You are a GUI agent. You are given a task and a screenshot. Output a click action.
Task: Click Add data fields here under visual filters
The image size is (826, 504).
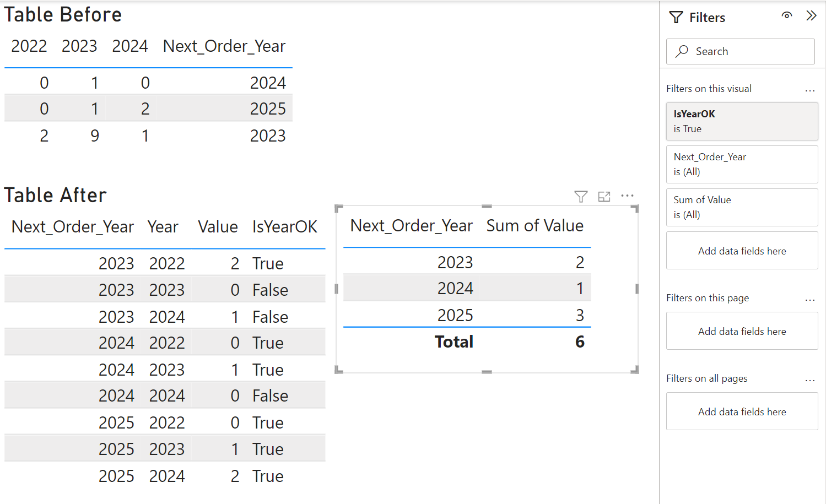pyautogui.click(x=742, y=251)
